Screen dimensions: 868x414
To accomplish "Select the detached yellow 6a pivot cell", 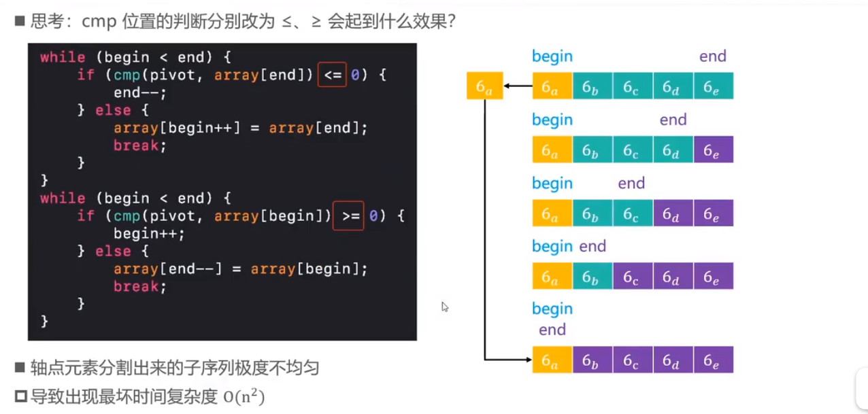I will point(484,86).
